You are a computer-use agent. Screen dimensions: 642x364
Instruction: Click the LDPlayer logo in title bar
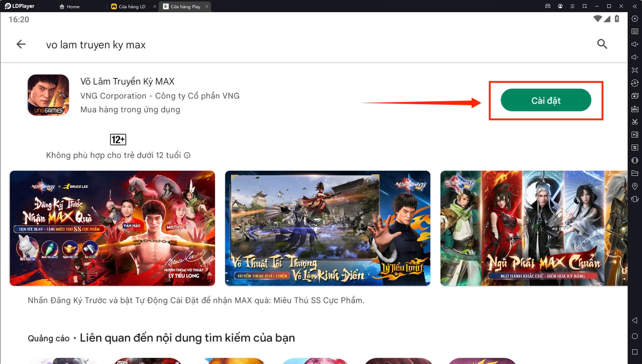click(x=19, y=6)
